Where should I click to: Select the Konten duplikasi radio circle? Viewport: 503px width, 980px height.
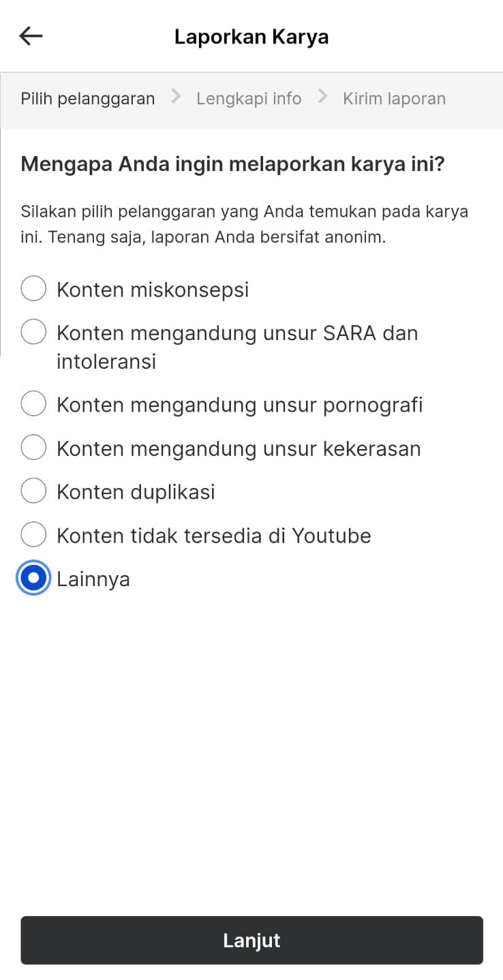[x=33, y=491]
